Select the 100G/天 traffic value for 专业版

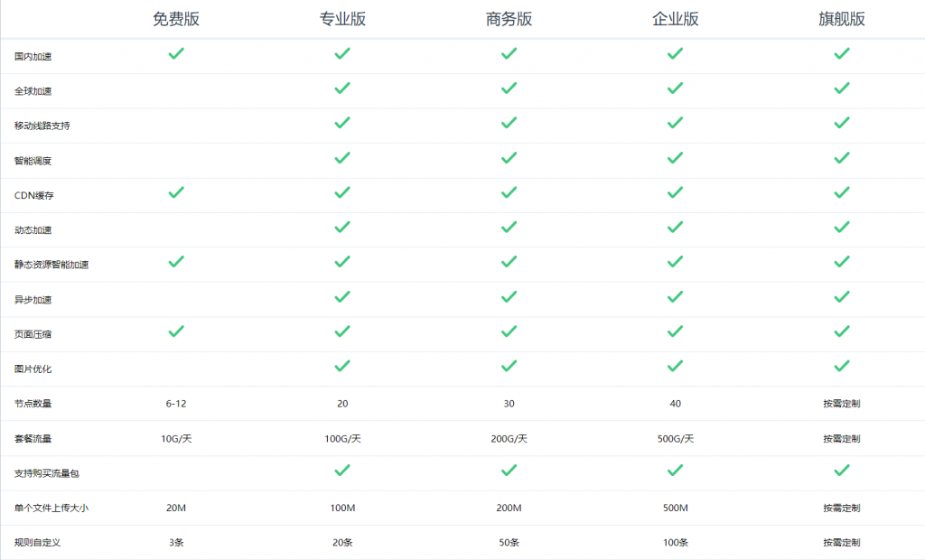(x=342, y=439)
